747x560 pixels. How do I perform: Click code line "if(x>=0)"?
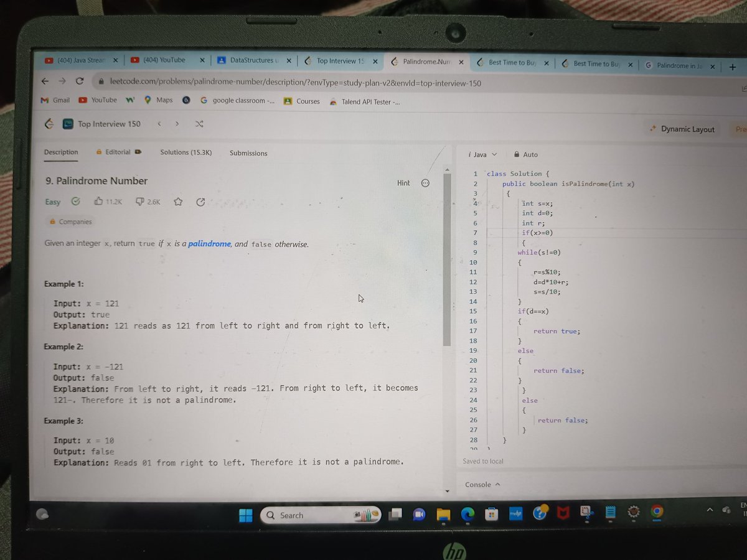(537, 233)
